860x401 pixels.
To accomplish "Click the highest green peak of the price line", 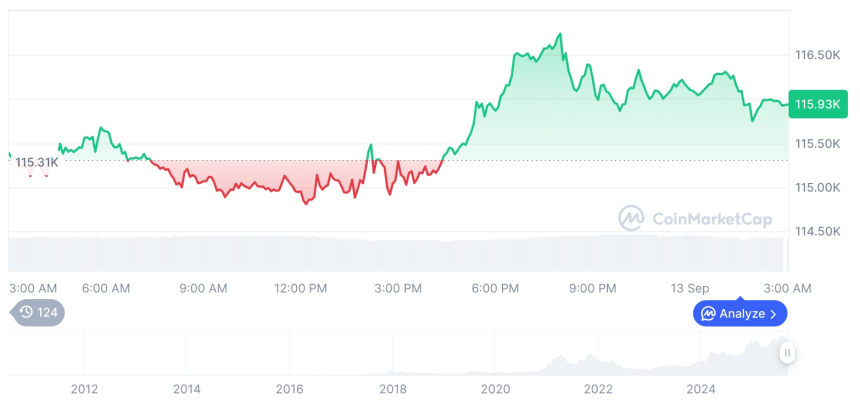I will pos(560,34).
